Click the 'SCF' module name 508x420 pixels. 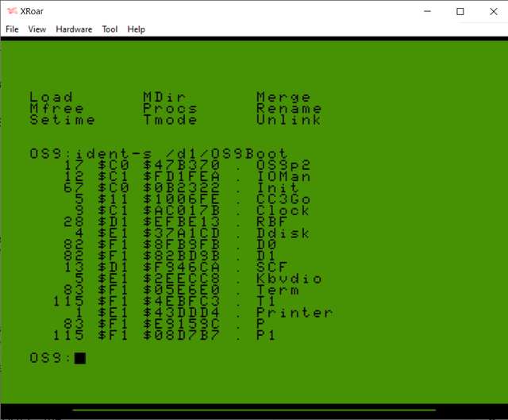pyautogui.click(x=271, y=267)
